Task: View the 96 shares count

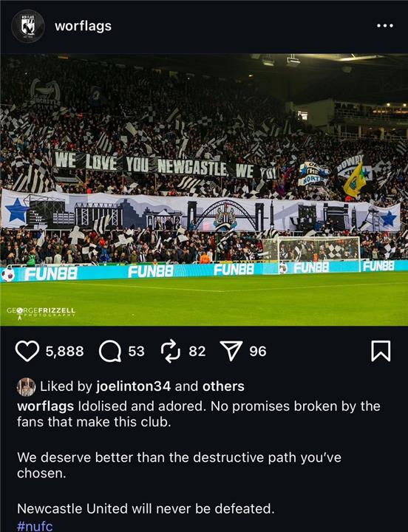Action: pos(258,351)
